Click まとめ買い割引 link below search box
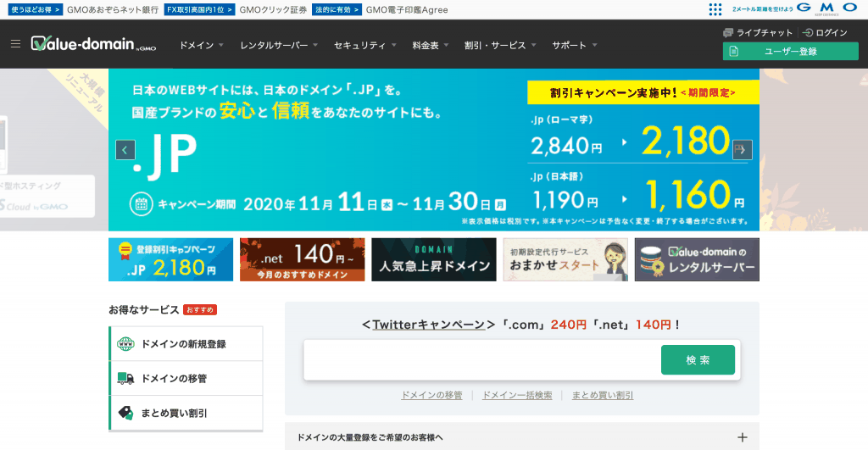Image resolution: width=868 pixels, height=450 pixels. click(x=603, y=395)
